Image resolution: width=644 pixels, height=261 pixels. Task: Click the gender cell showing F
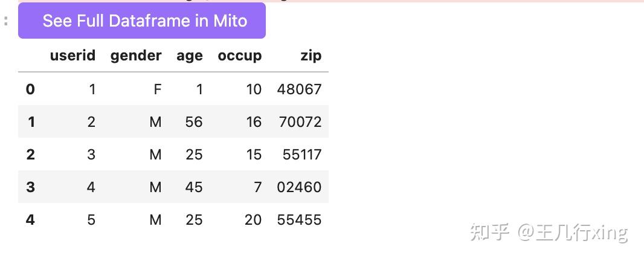157,89
